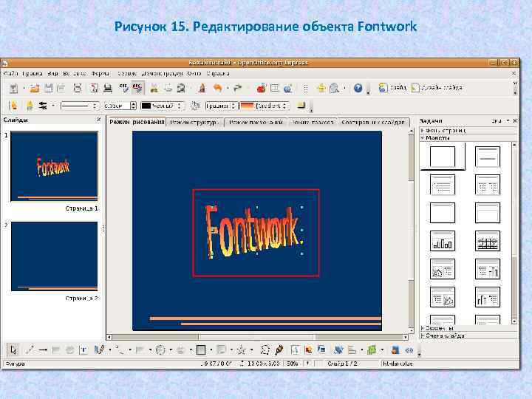Open the Hyperlink dialog icon
Screen dimensions: 532x399
[x=288, y=88]
